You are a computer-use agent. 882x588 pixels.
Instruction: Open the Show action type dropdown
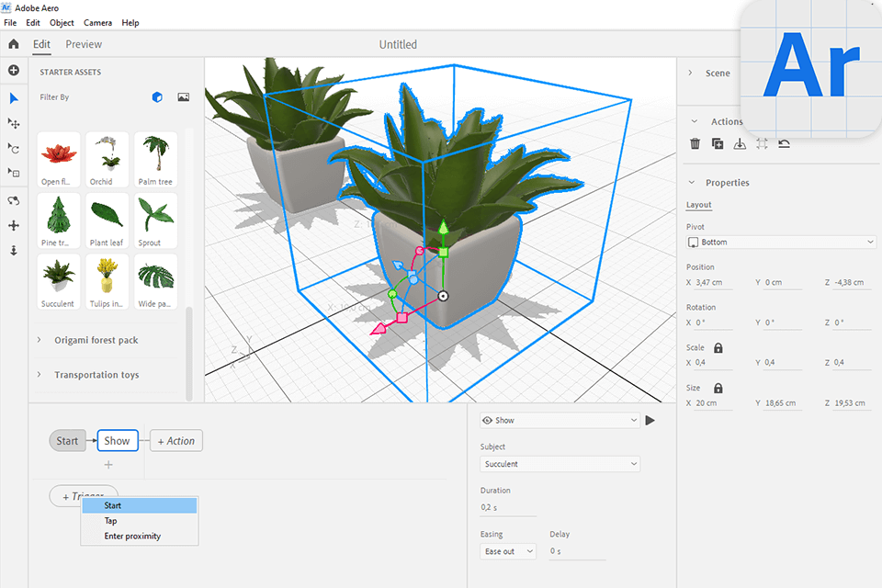[560, 420]
